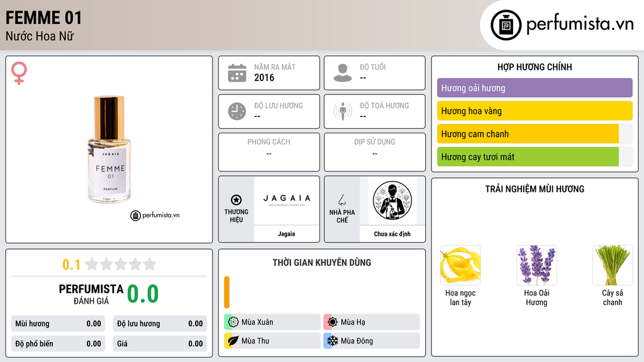Click the Thời gian khuyên dùng heading

[x=322, y=263]
